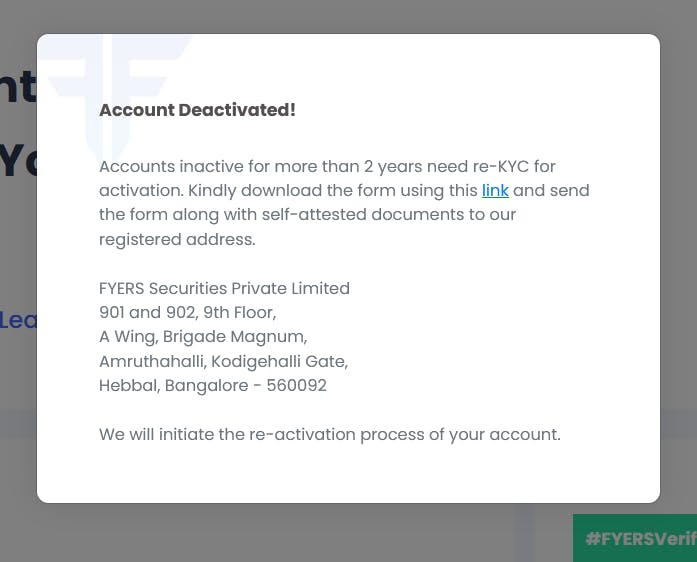Click the green #FYERSVerif badge
This screenshot has width=697, height=562.
coord(635,539)
